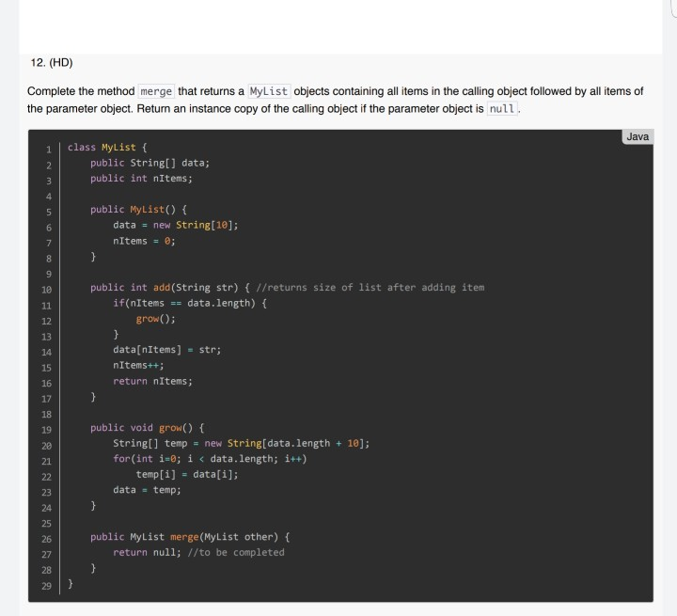Click code line 'data = temp;'
This screenshot has width=677, height=616.
click(148, 490)
